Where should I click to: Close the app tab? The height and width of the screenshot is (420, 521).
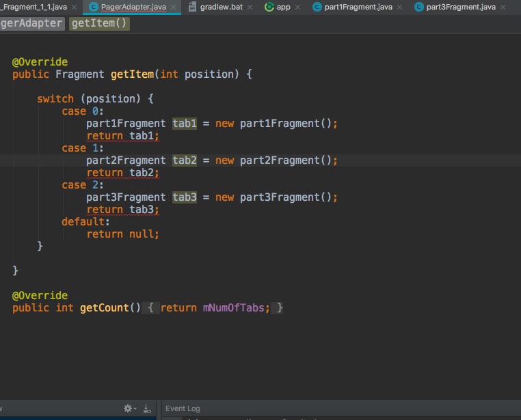(x=297, y=7)
